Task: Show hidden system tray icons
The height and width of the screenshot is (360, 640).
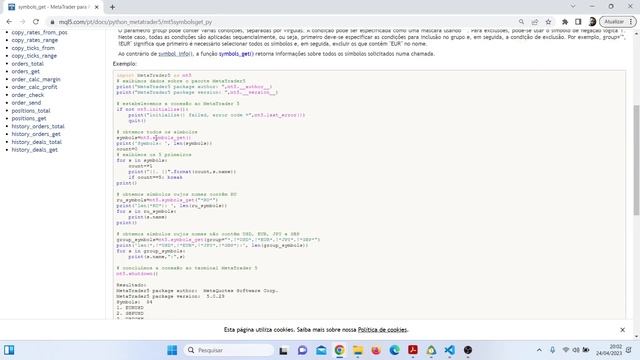Action: pos(539,350)
